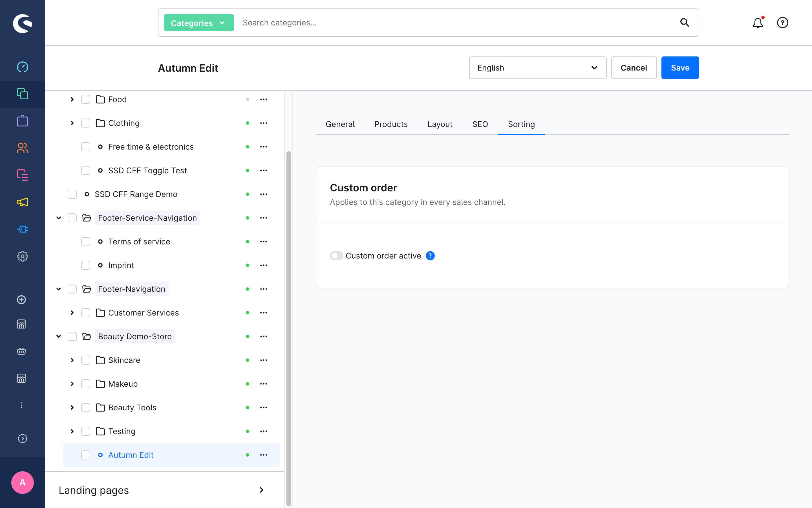The width and height of the screenshot is (812, 508).
Task: Expand the sidebar with the arrow circle icon
Action: point(23,439)
